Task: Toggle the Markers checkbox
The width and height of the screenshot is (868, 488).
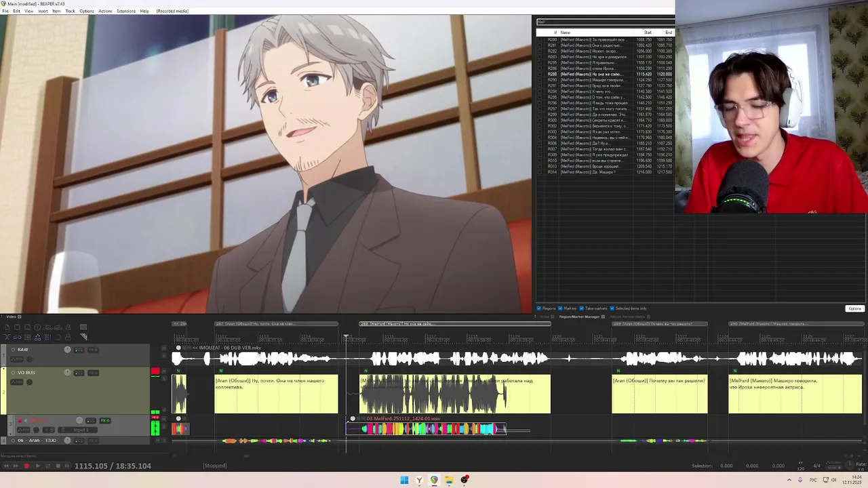Action: pos(561,308)
